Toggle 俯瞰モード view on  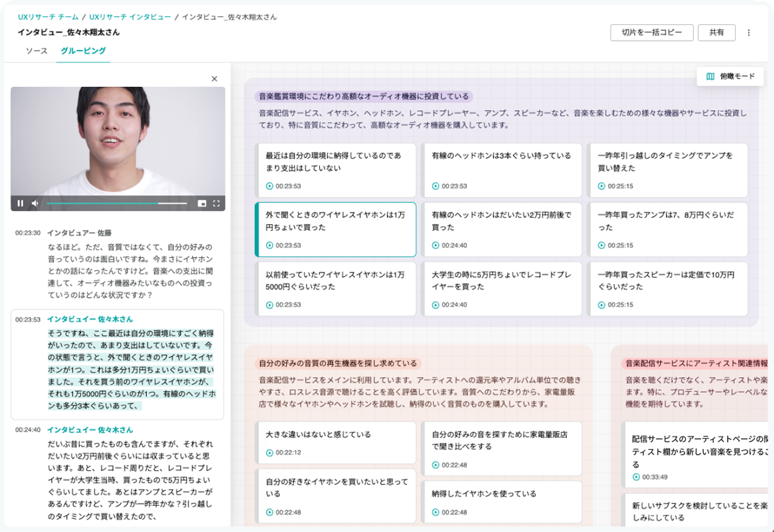(x=730, y=77)
